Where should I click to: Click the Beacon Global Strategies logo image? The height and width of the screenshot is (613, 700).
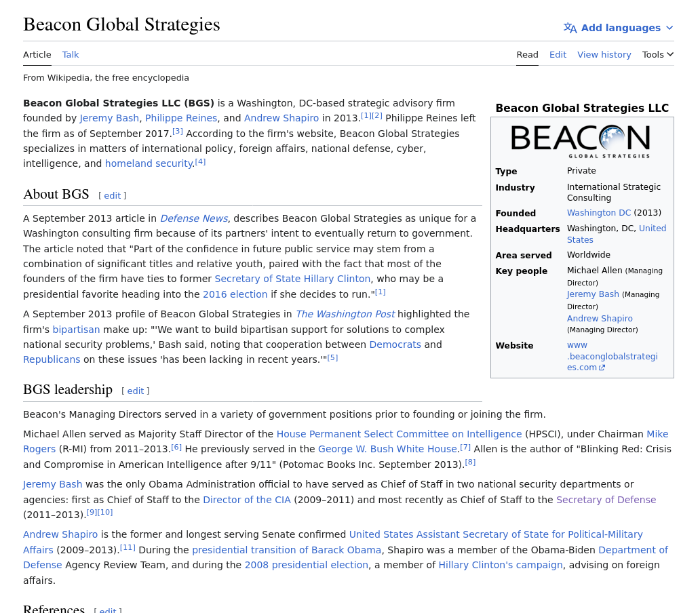580,141
